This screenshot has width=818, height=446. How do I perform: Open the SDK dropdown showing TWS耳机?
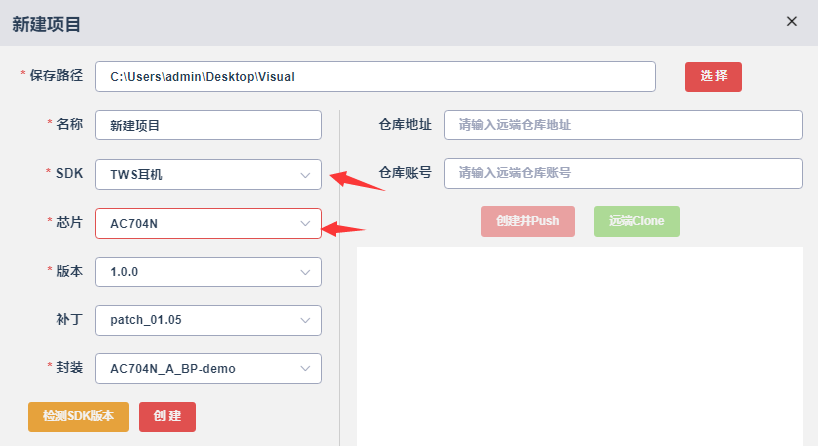pos(208,174)
